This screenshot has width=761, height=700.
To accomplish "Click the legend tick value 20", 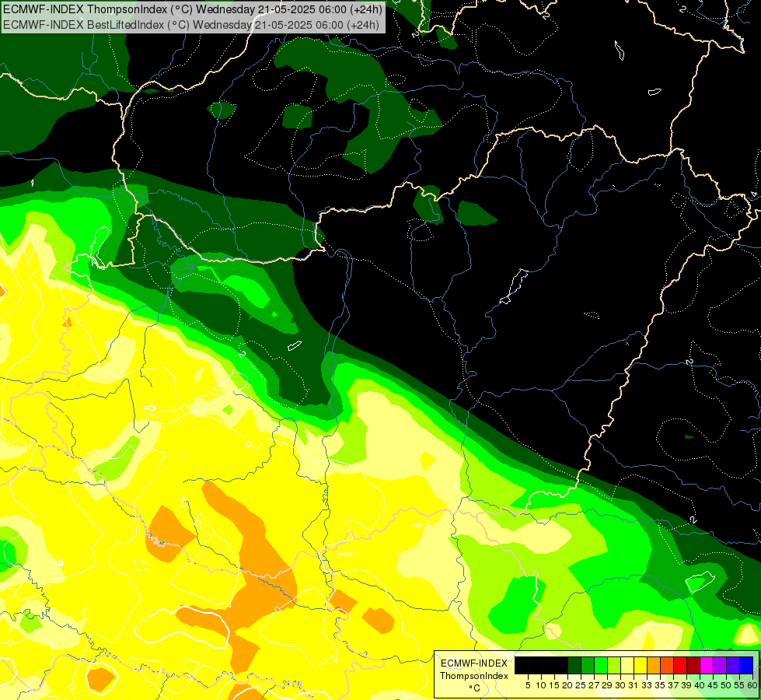I will (x=567, y=685).
